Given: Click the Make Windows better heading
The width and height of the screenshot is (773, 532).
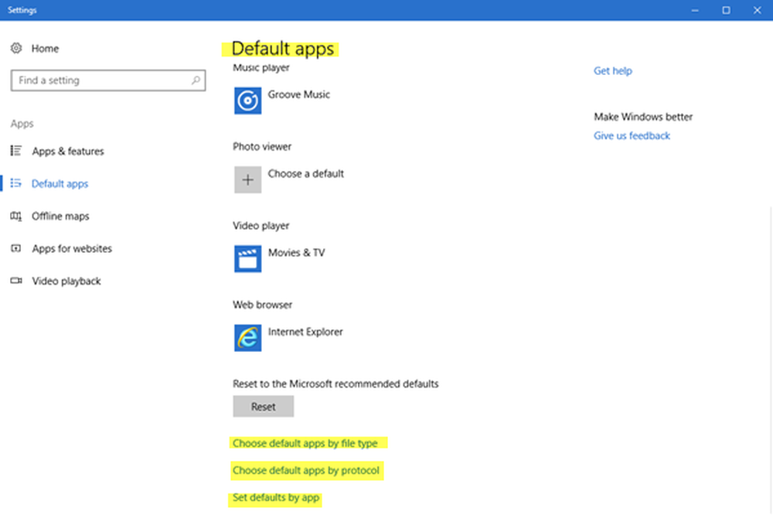Looking at the screenshot, I should (643, 117).
